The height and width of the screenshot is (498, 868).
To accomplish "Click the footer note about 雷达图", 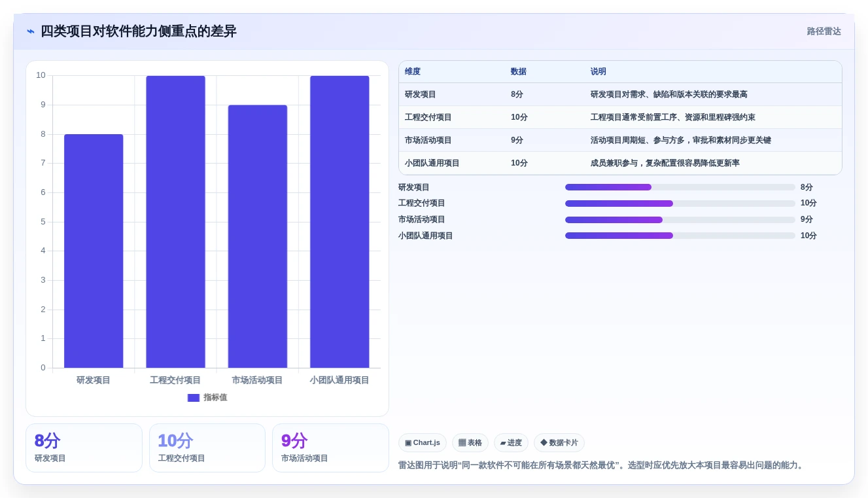I will point(602,465).
